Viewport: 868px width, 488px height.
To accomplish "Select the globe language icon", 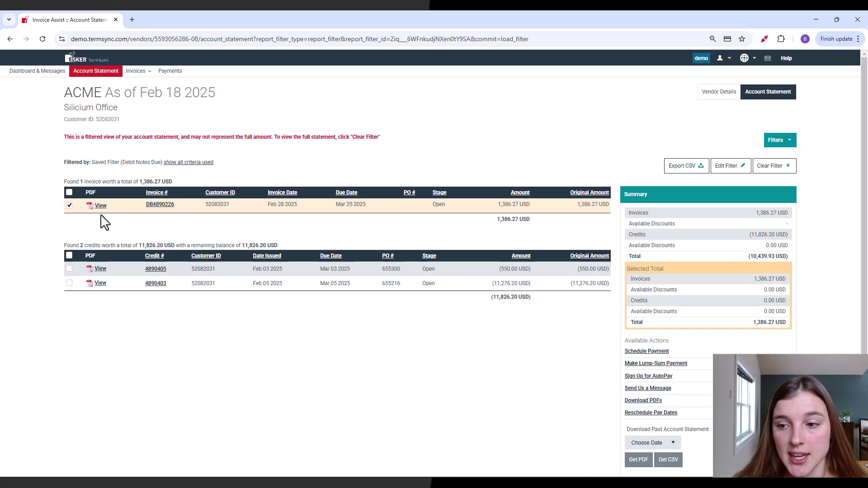I will 744,58.
